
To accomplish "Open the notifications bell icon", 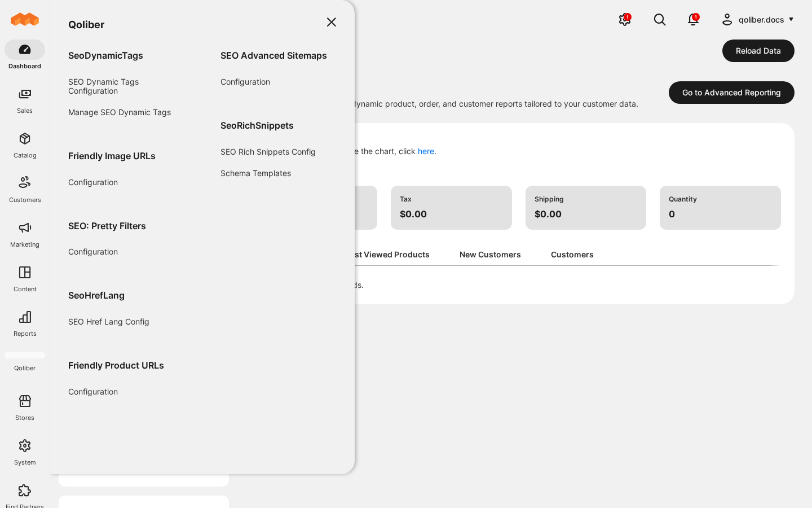I will click(694, 20).
